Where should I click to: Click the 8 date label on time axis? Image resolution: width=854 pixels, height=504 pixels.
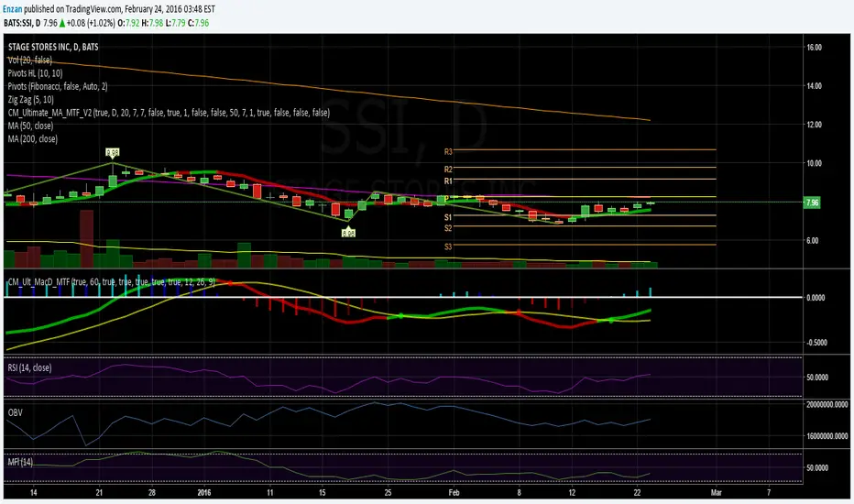tap(519, 493)
